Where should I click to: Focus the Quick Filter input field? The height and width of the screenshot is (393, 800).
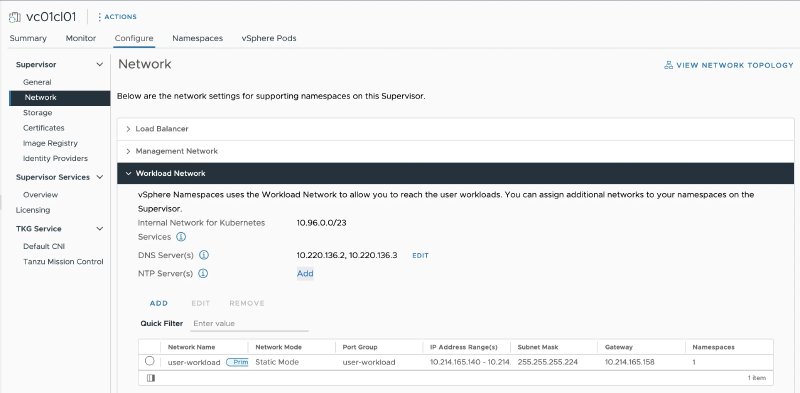coord(250,324)
